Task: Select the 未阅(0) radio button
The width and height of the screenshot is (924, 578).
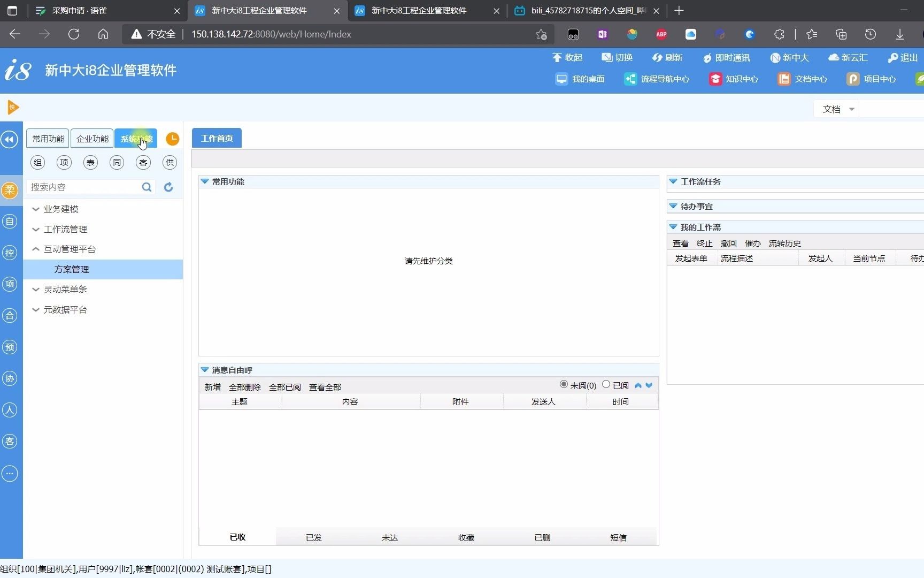Action: click(564, 384)
